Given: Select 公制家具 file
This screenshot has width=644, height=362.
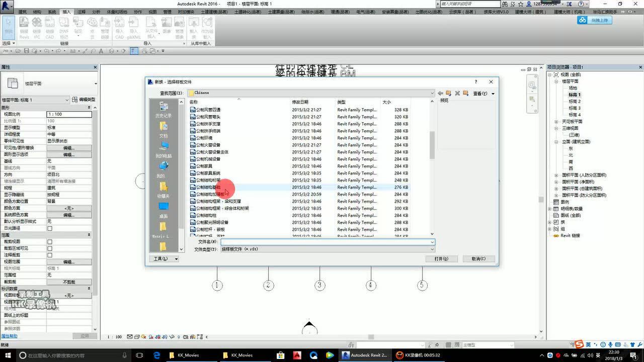Looking at the screenshot, I should (201, 166).
